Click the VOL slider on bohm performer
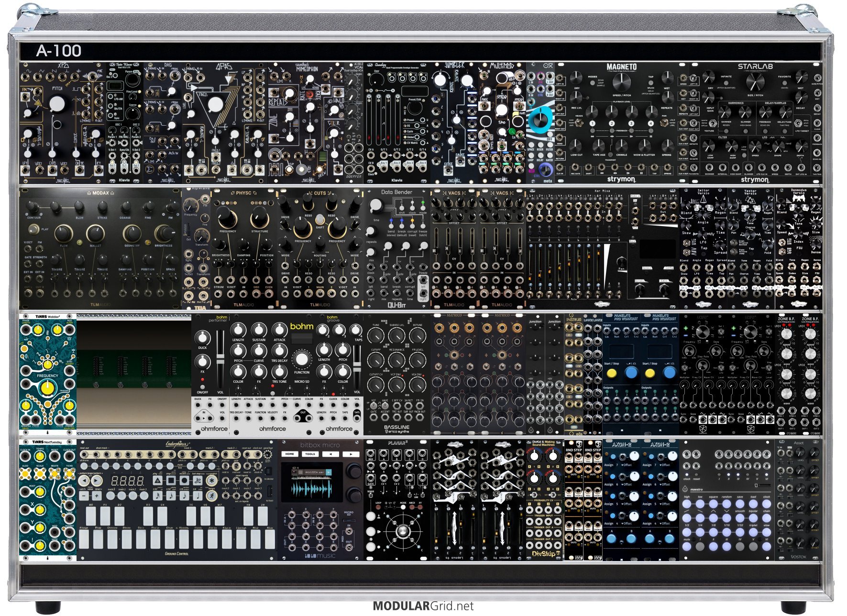Screen dimensions: 847x616 coord(220,358)
